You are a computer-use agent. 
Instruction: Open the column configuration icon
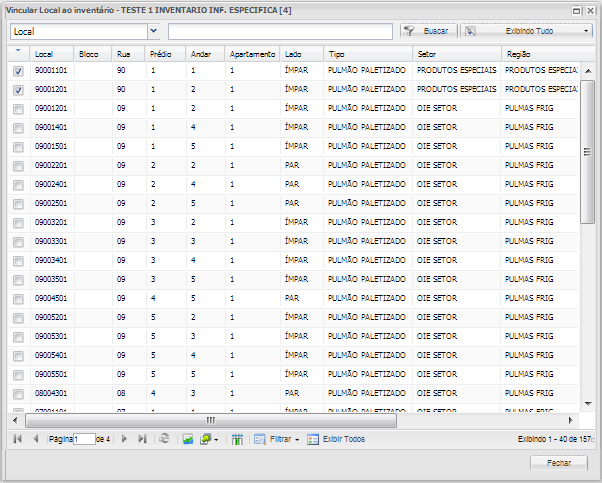[x=237, y=439]
